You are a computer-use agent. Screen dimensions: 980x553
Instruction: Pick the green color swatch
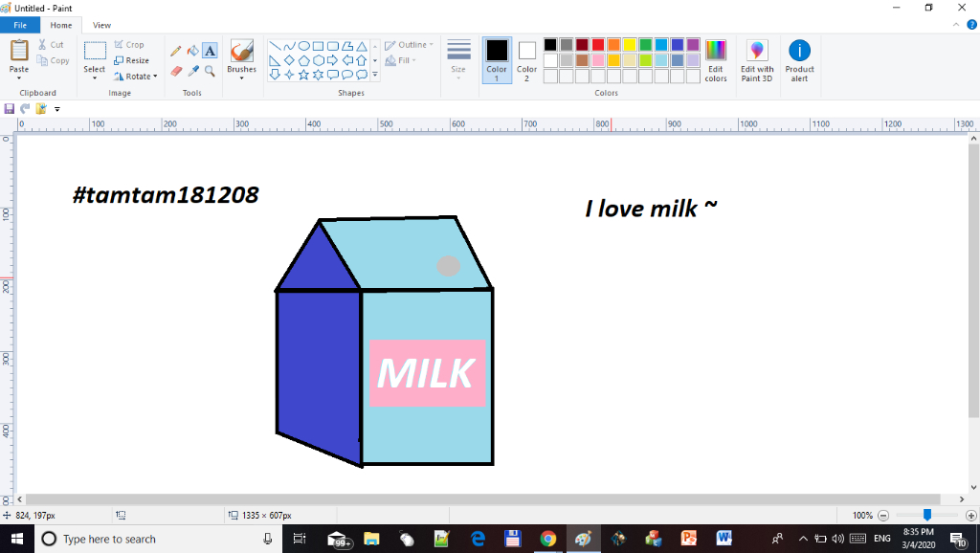click(x=646, y=44)
